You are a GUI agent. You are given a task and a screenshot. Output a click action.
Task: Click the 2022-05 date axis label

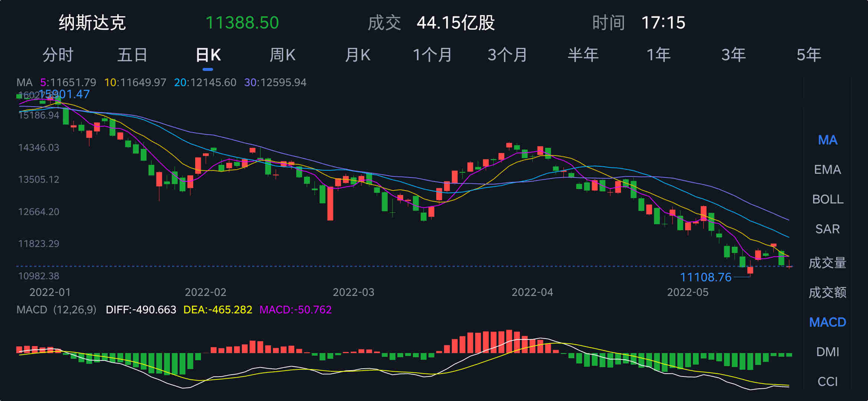click(688, 292)
